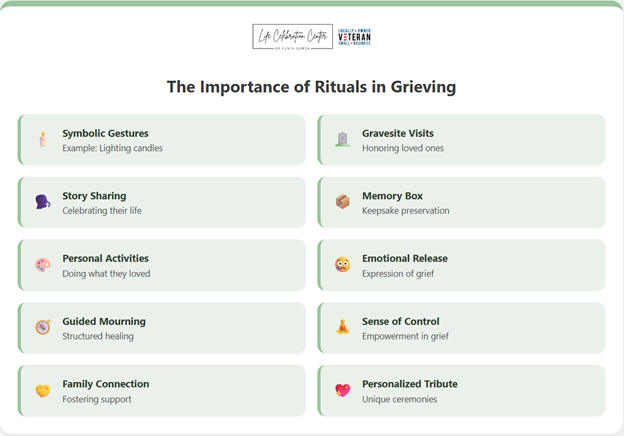The image size is (624, 436).
Task: Select the "Fostering support" text
Action: pos(97,399)
